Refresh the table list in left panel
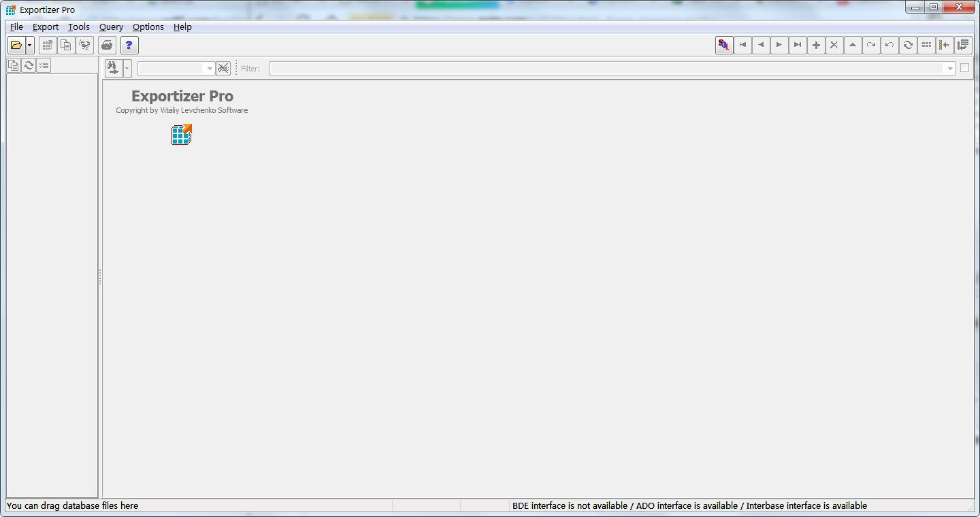This screenshot has width=980, height=517. click(x=29, y=65)
